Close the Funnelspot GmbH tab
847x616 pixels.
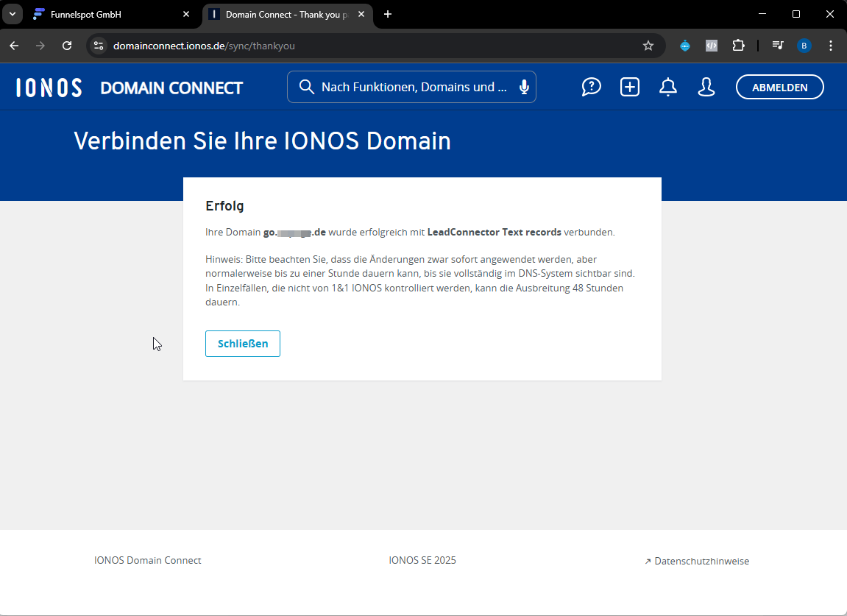pyautogui.click(x=186, y=15)
